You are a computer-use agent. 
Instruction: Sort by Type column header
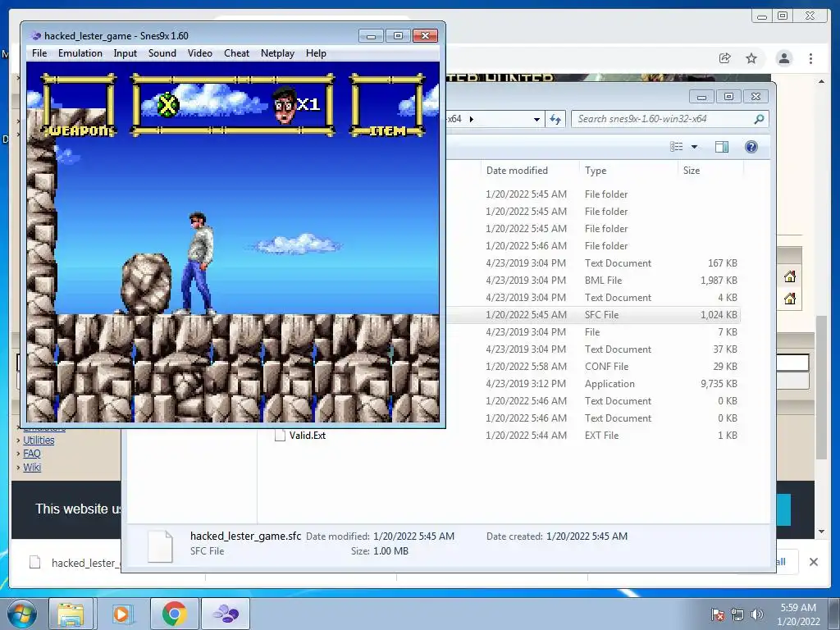(596, 171)
